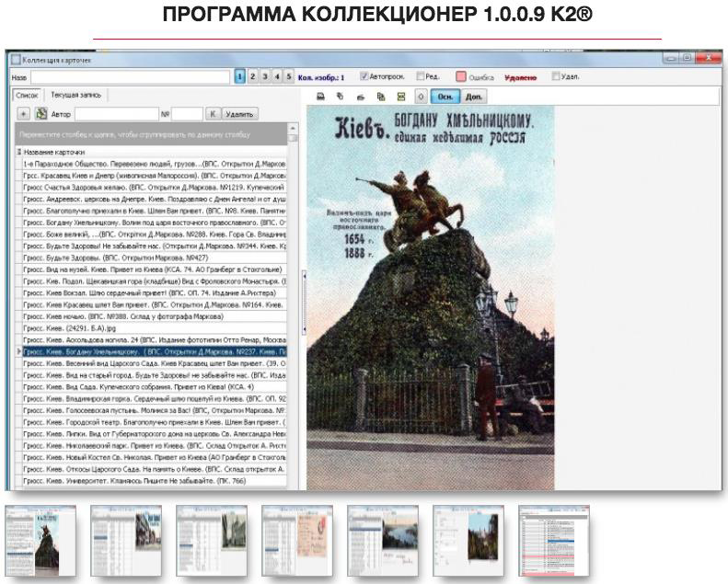Viewport: 728px width, 584px height.
Task: Click the green icon next to Автор
Action: click(x=41, y=114)
